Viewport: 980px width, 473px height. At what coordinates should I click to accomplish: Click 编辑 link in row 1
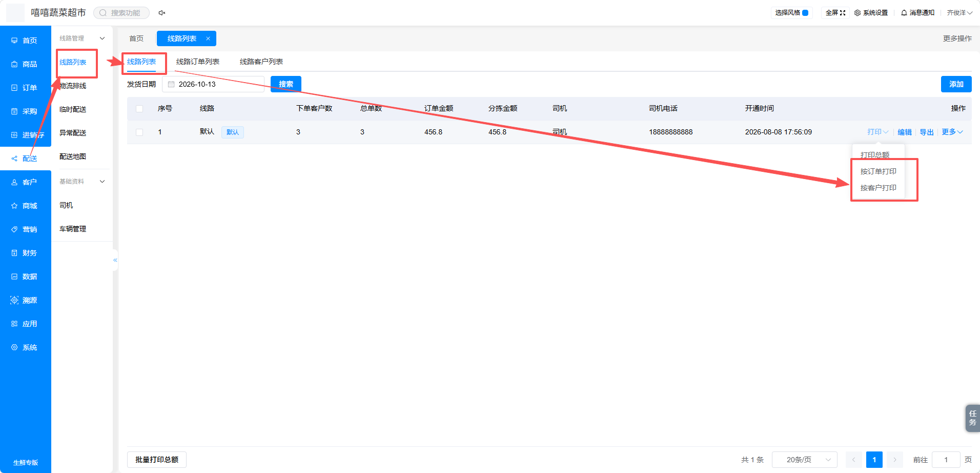[x=905, y=132]
